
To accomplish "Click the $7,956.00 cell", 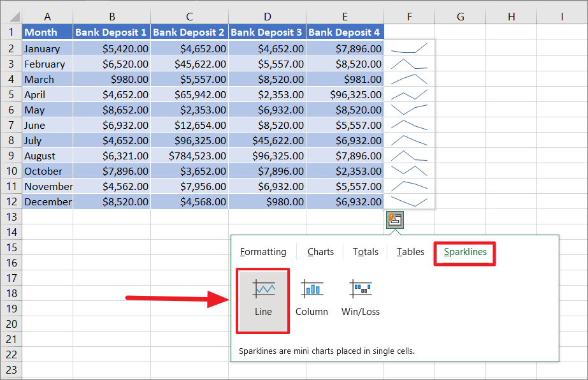I will (189, 187).
